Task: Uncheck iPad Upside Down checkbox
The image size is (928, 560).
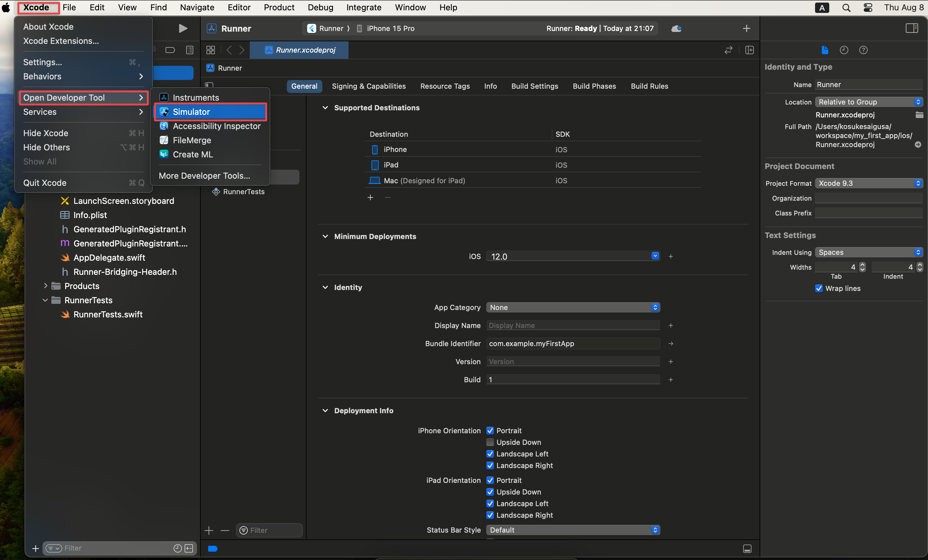Action: [489, 492]
